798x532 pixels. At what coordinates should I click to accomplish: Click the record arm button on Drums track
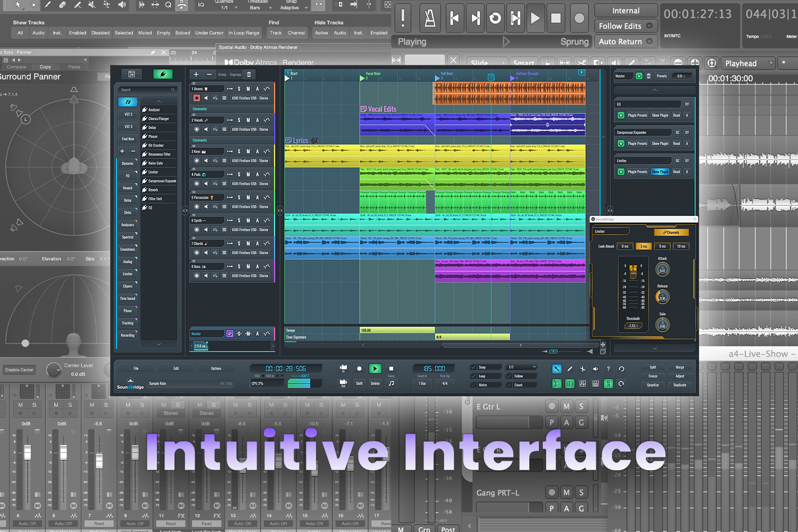pyautogui.click(x=197, y=98)
